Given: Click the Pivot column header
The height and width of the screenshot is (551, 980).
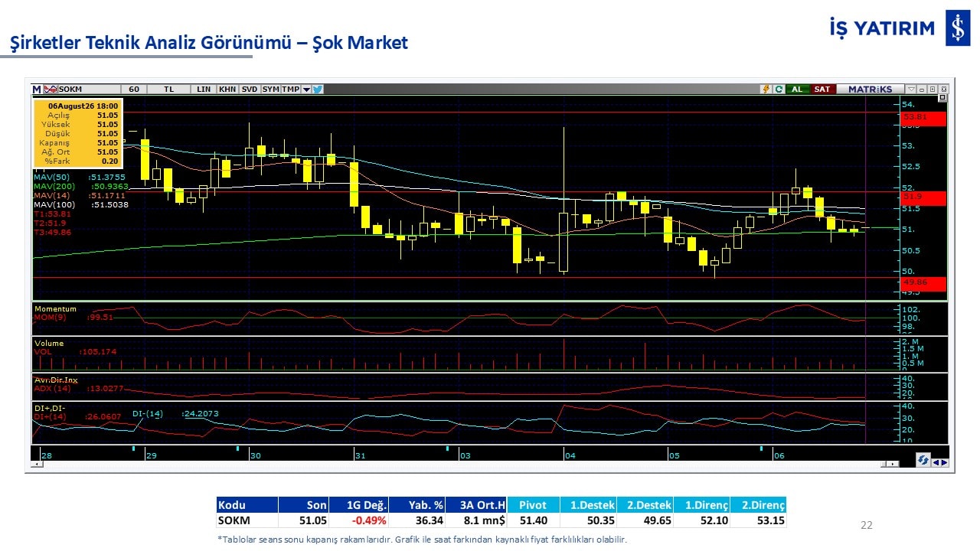Looking at the screenshot, I should click(x=533, y=505).
